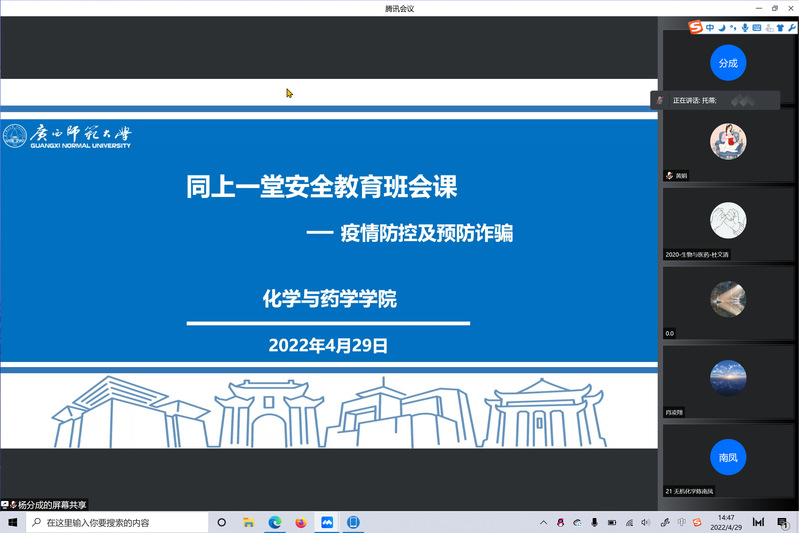Click the 南凤 participant avatar
This screenshot has height=533, width=799.
tap(727, 457)
